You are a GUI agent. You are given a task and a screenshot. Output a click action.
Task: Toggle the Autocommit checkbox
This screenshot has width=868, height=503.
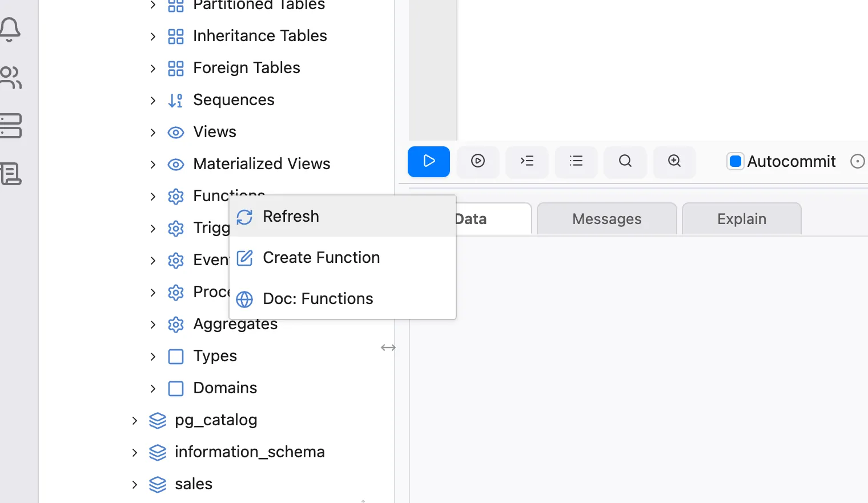click(x=736, y=162)
